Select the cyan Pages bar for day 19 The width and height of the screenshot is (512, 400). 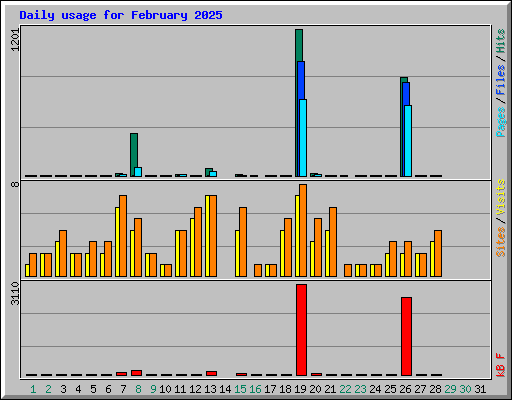click(x=303, y=138)
